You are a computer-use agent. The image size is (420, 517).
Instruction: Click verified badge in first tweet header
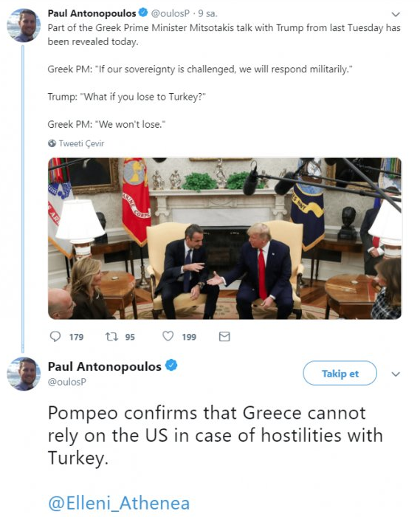point(143,13)
